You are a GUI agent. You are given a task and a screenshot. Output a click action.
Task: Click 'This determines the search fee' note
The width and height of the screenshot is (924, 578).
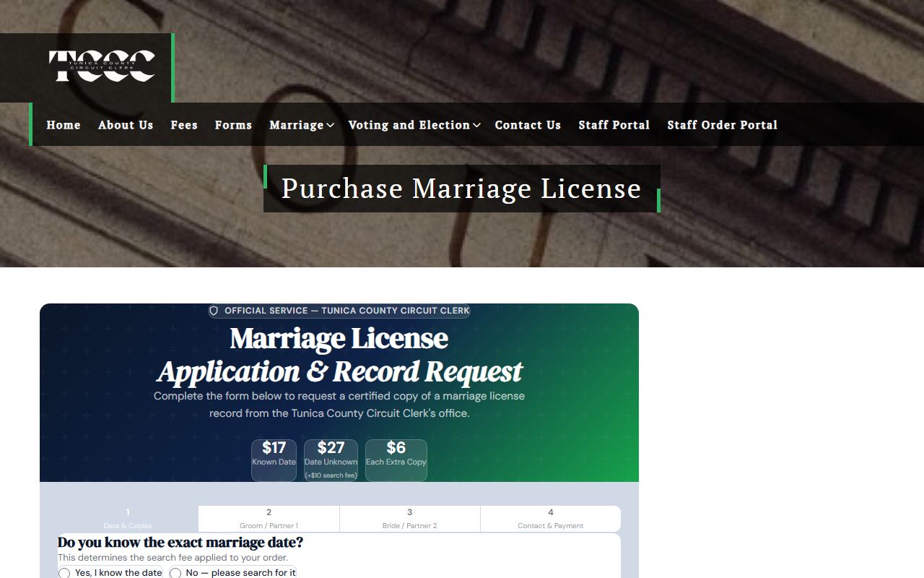point(173,558)
